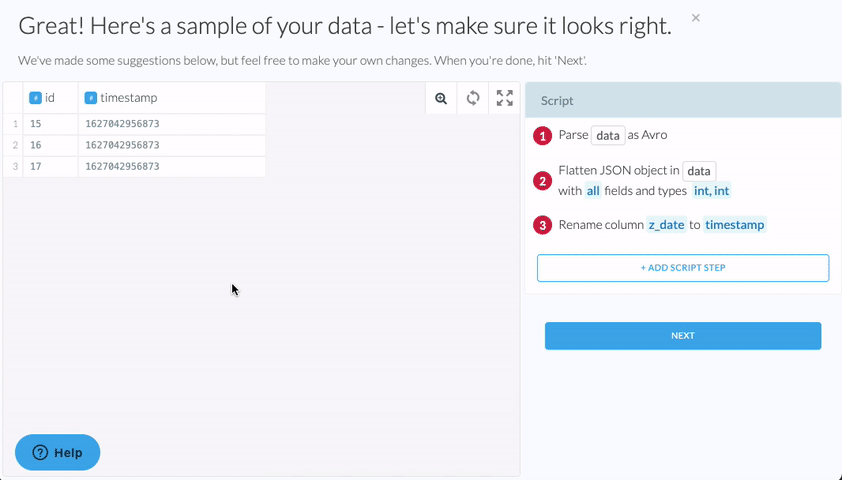This screenshot has width=842, height=480.
Task: Click the Script panel header
Action: point(683,101)
